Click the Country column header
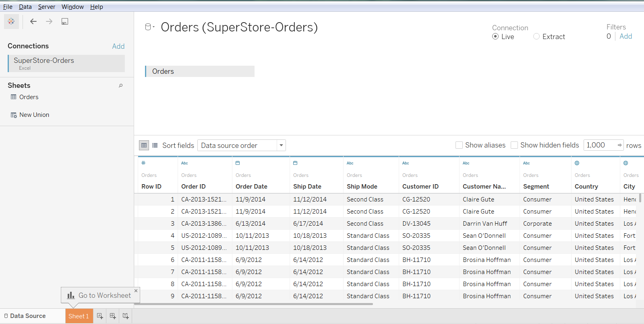The image size is (644, 324). tap(586, 187)
